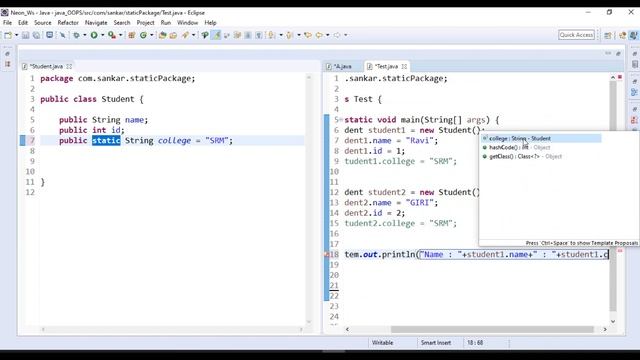Click the left trim restore icon at top
The height and width of the screenshot is (360, 640).
pos(7,54)
